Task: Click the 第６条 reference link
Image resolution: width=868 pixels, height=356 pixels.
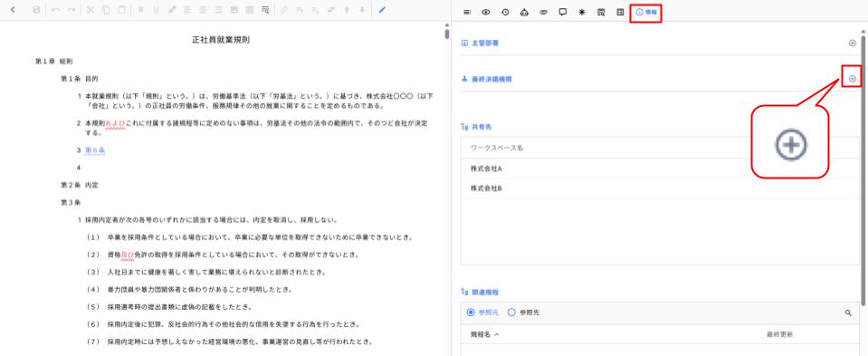Action: [95, 150]
